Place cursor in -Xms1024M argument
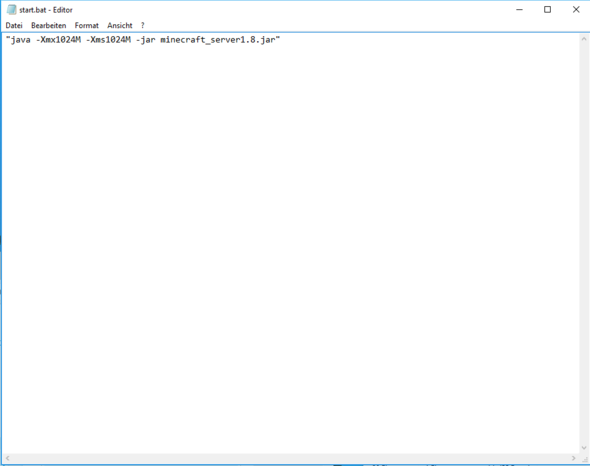 point(108,40)
